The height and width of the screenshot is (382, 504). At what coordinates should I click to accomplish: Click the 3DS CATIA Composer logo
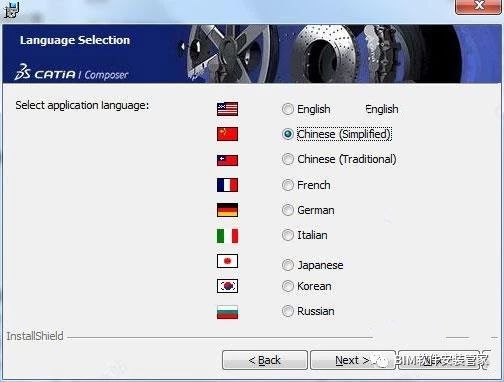71,72
